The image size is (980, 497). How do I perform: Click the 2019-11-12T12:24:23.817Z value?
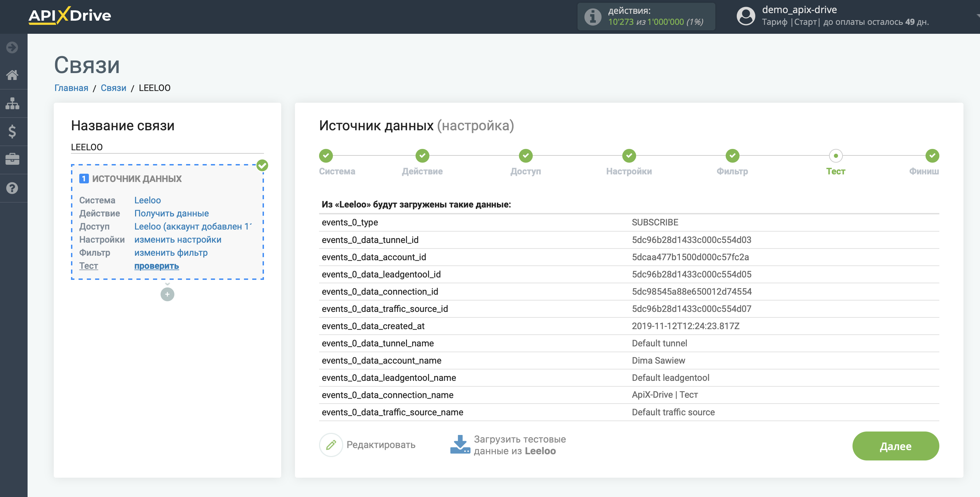pyautogui.click(x=685, y=326)
